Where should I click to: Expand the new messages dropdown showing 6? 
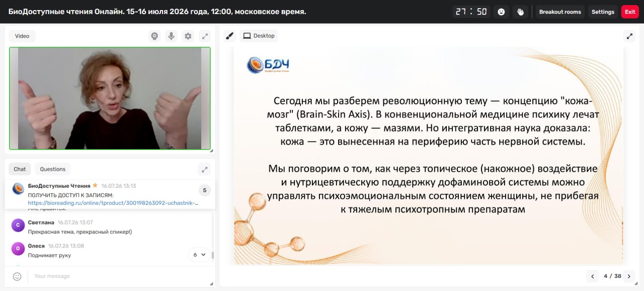pyautogui.click(x=200, y=254)
